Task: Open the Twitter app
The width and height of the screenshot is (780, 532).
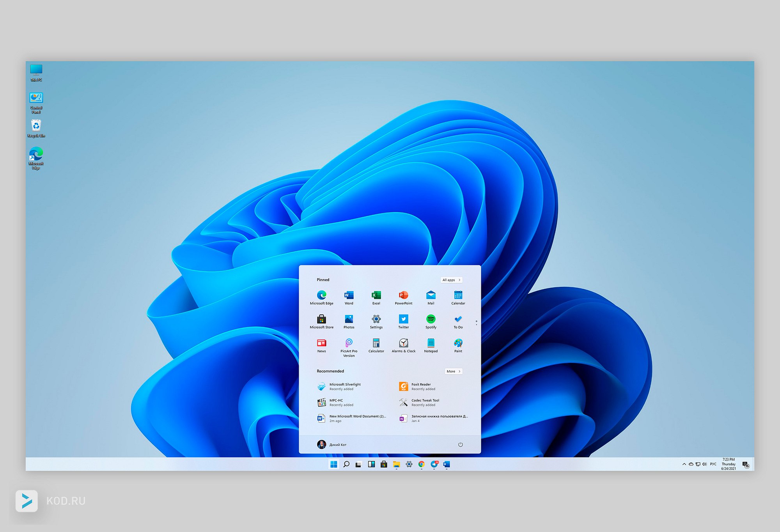Action: (403, 322)
